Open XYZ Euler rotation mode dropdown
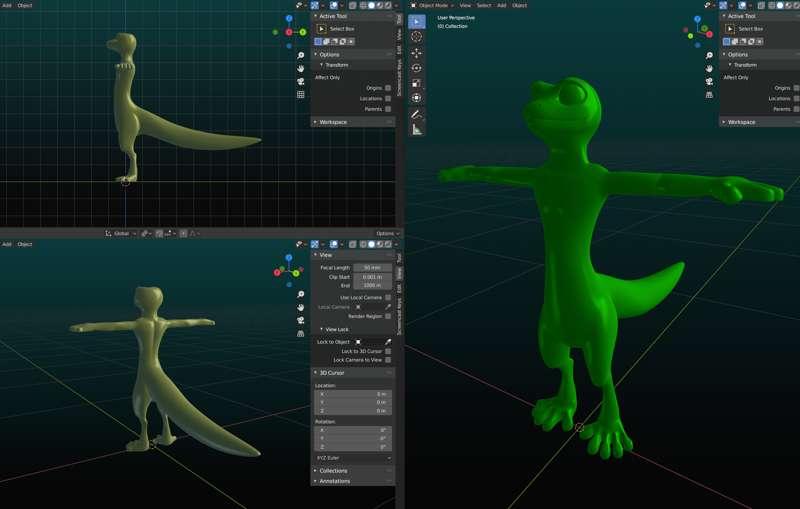Screen dimensions: 800x509 [x=353, y=458]
